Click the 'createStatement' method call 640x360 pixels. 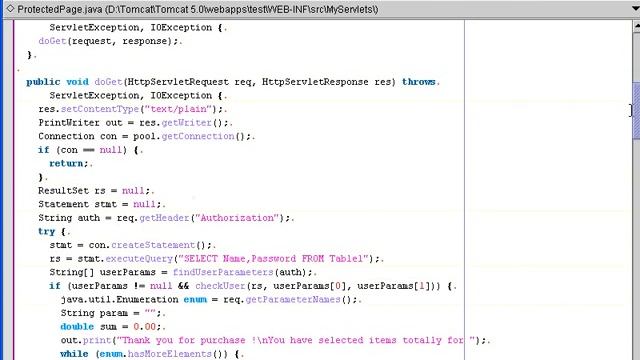(153, 245)
